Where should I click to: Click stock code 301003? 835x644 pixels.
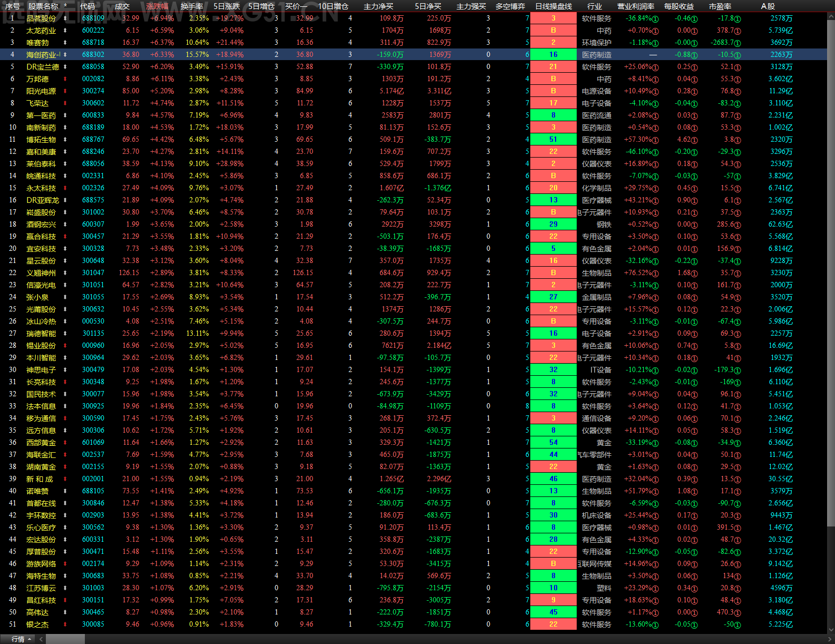coord(93,588)
